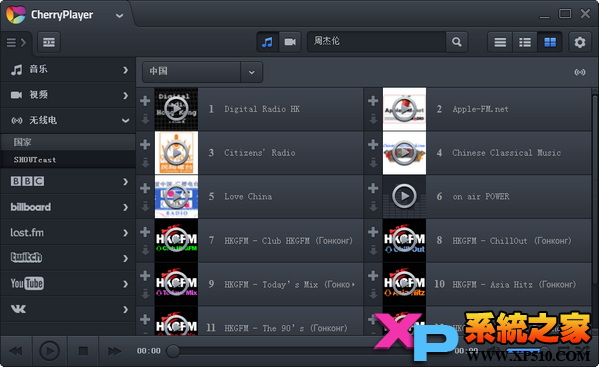The height and width of the screenshot is (367, 599).
Task: Expand the 音乐 sidebar section
Action: pyautogui.click(x=68, y=70)
